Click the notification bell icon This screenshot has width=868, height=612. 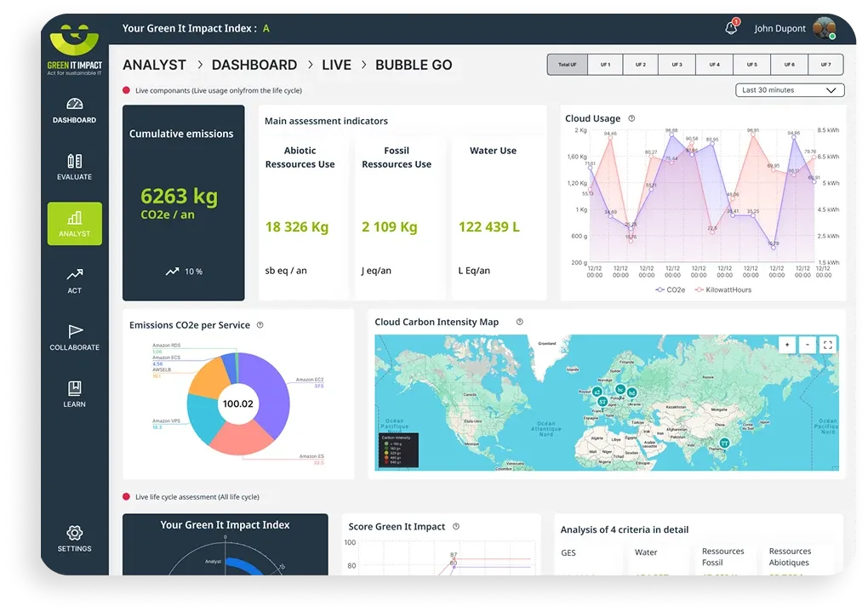coord(730,28)
